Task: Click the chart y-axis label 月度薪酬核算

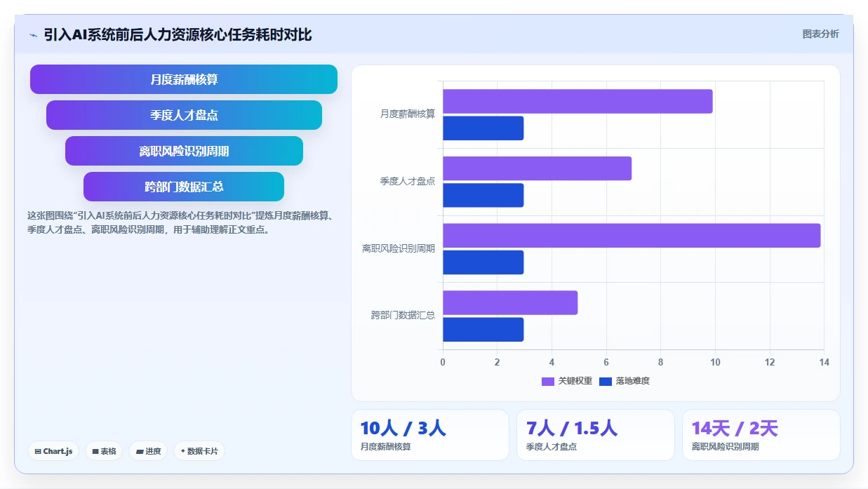Action: click(408, 114)
